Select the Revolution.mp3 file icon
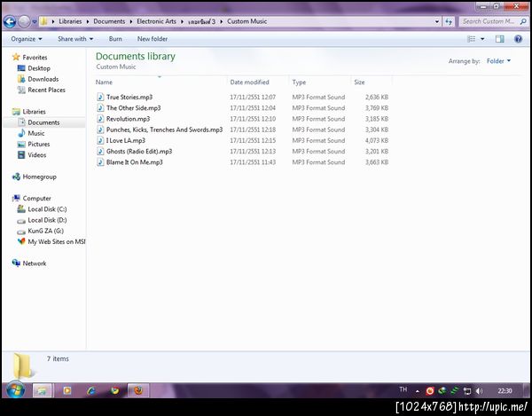This screenshot has width=532, height=416. (100, 119)
